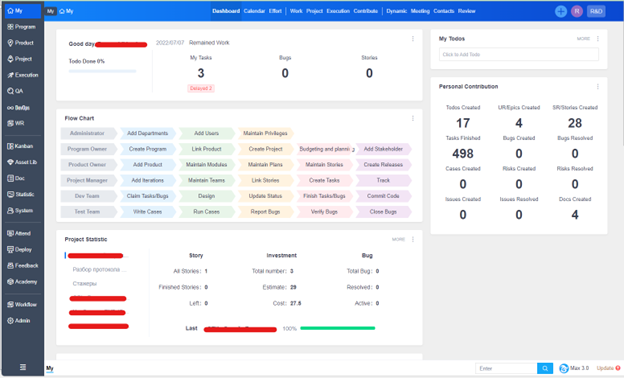
Task: Open Program in the sidebar
Action: click(x=22, y=27)
